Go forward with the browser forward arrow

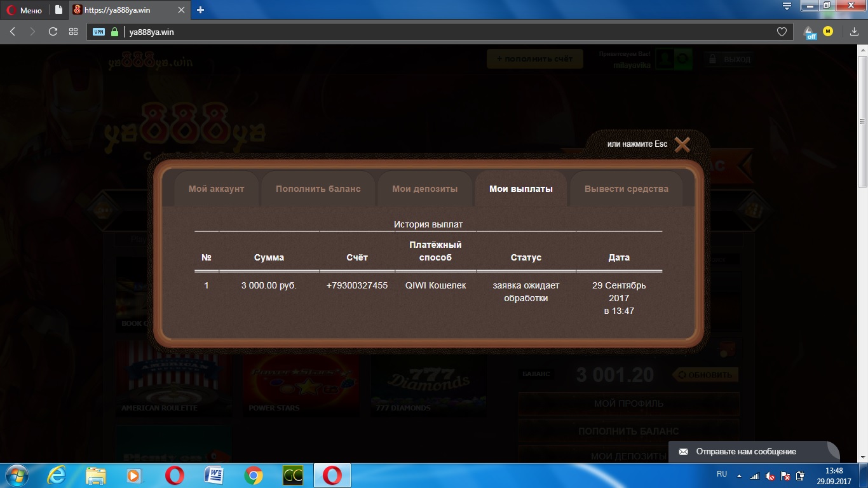tap(32, 31)
